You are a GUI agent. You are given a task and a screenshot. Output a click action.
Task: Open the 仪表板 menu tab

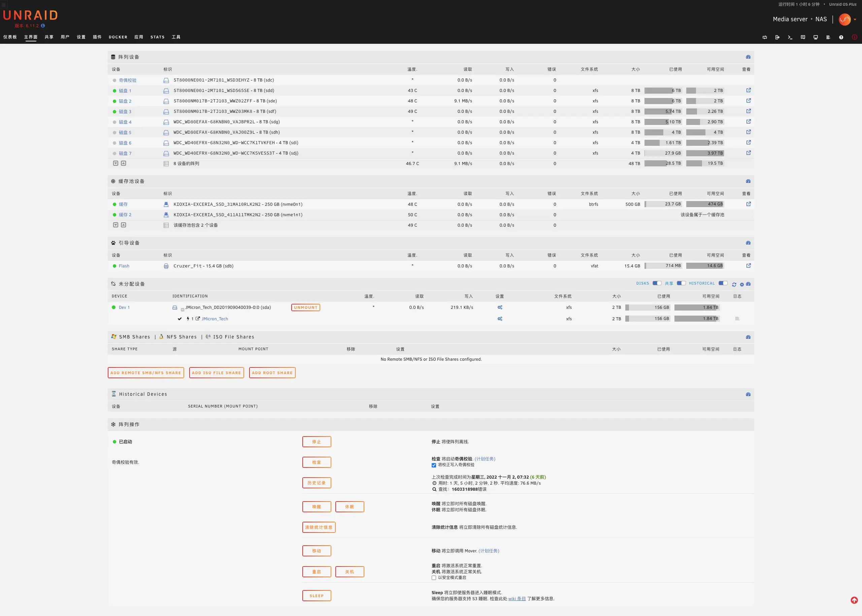pyautogui.click(x=10, y=37)
